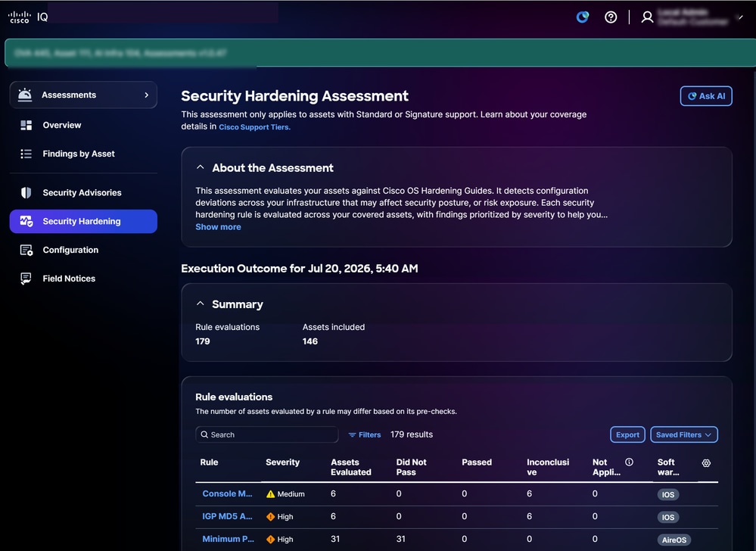Screen dimensions: 756x551
Task: Click the 179 results count
Action: coord(411,434)
